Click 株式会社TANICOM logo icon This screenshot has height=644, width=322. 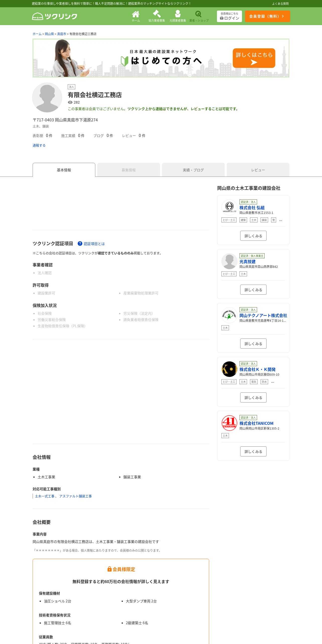(x=229, y=423)
